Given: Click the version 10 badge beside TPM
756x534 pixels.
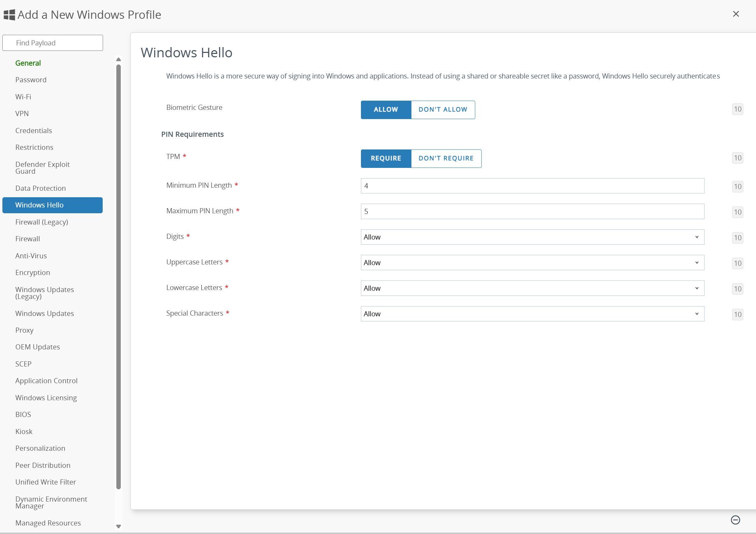Looking at the screenshot, I should click(737, 158).
